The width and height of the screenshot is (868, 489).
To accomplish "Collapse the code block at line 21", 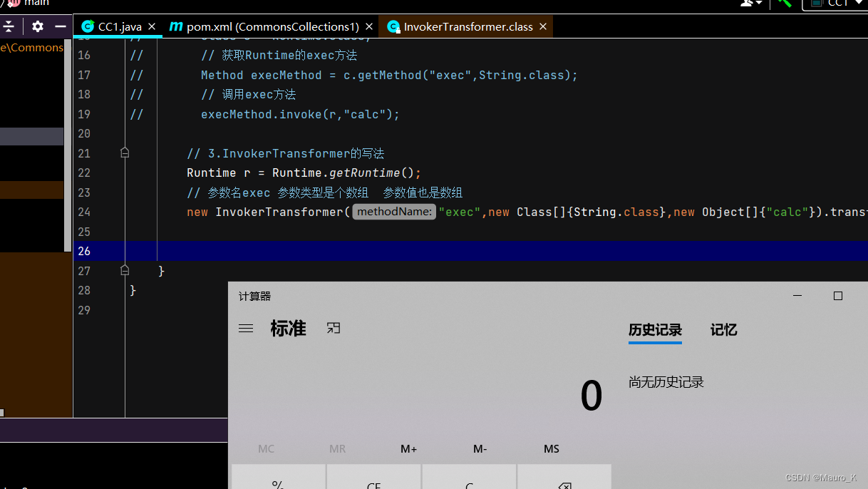I will 125,153.
